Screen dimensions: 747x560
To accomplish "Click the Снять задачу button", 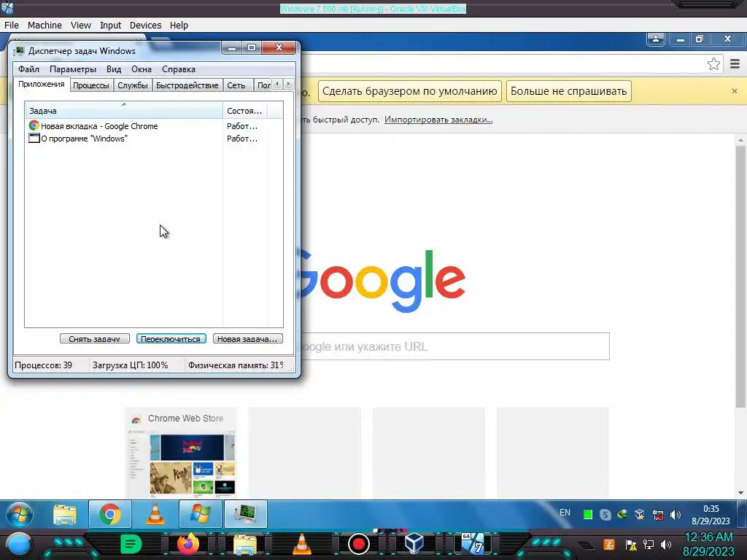I will click(94, 338).
